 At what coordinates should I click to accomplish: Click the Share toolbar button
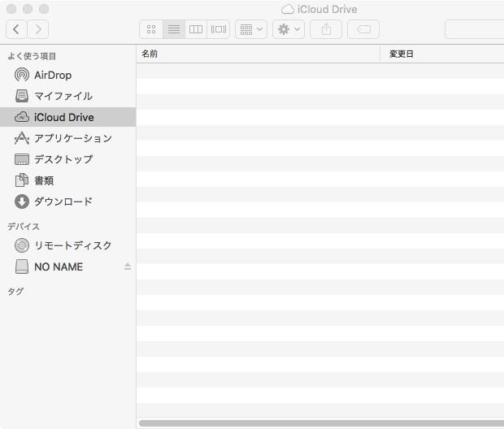pyautogui.click(x=326, y=29)
